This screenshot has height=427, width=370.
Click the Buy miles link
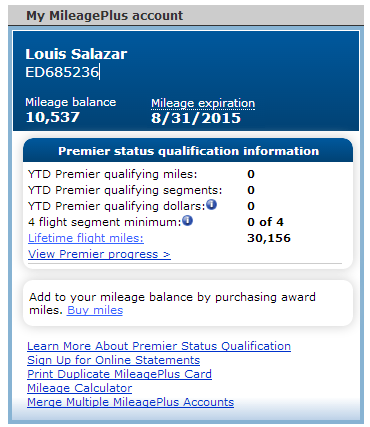(x=95, y=310)
